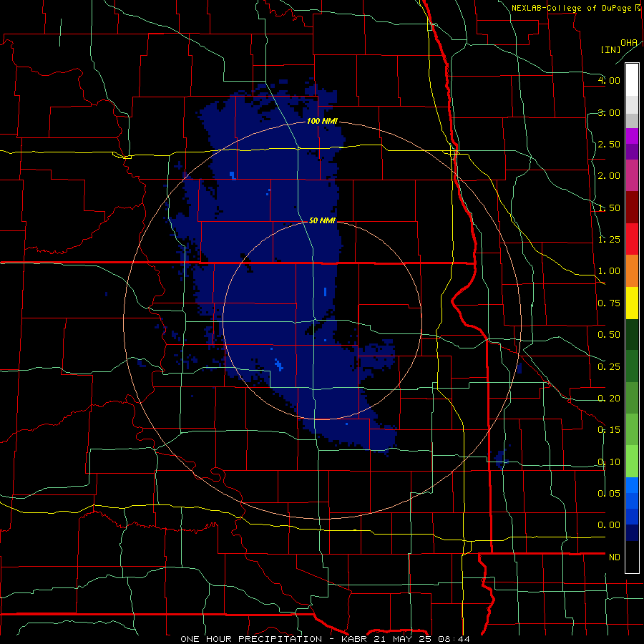Click the 0.15 legend value
Viewport: 644px width, 644px height.
coord(609,430)
